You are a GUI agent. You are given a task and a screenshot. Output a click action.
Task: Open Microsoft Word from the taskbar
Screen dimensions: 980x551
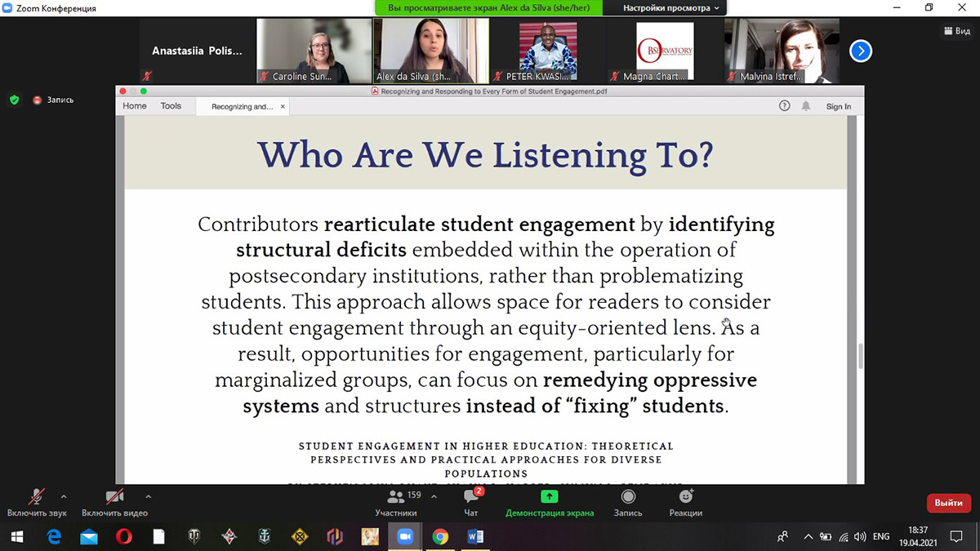tap(475, 536)
